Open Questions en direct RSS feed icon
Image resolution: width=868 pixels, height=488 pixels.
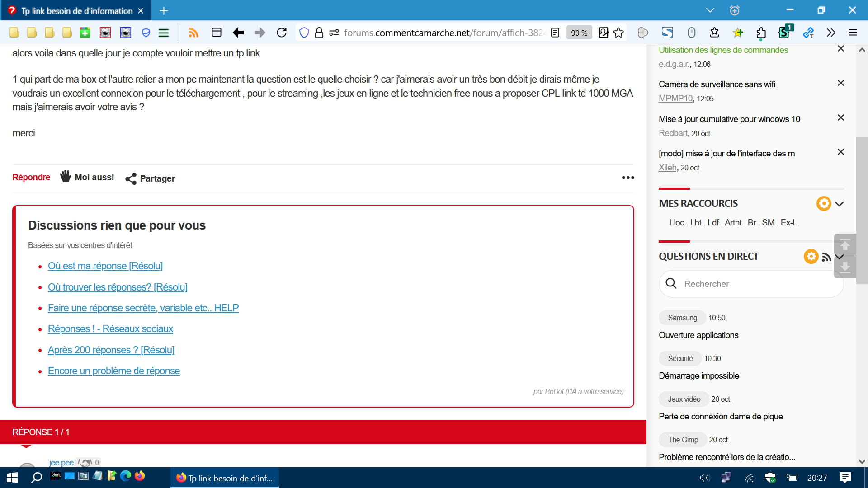coord(826,257)
